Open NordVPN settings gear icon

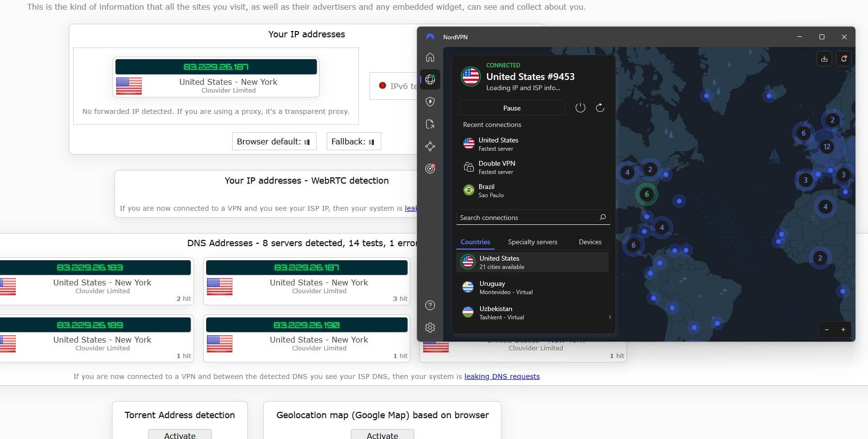[430, 328]
